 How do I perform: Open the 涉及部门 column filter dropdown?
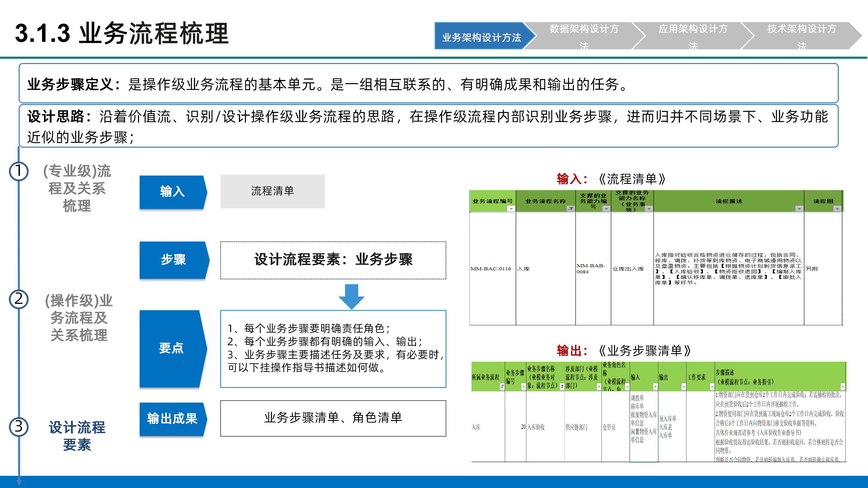click(x=599, y=387)
